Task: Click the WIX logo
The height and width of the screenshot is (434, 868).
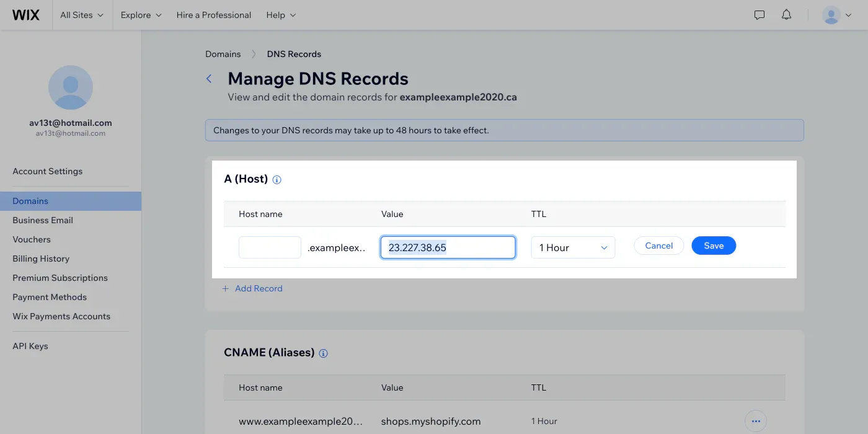Action: (26, 15)
